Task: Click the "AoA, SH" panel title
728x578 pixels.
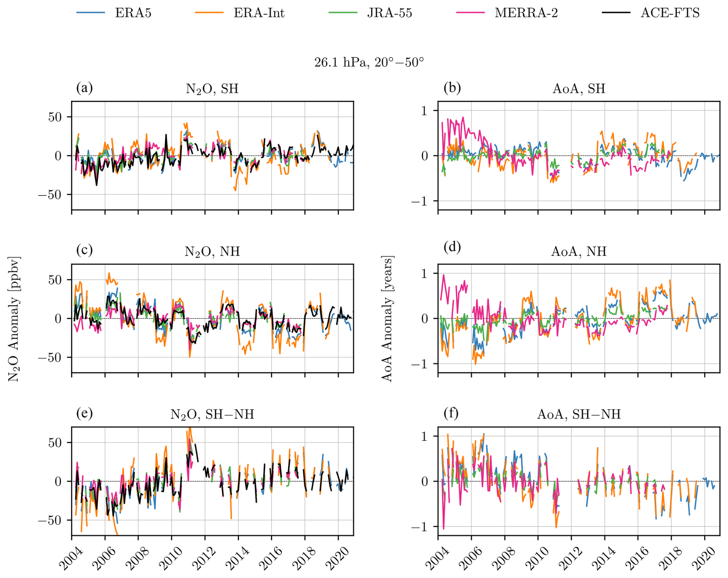Action: pyautogui.click(x=579, y=89)
